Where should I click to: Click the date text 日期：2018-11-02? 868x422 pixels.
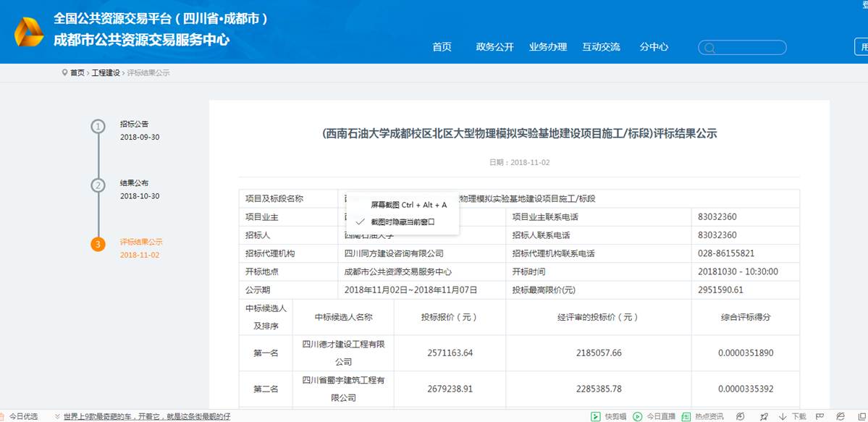click(519, 163)
